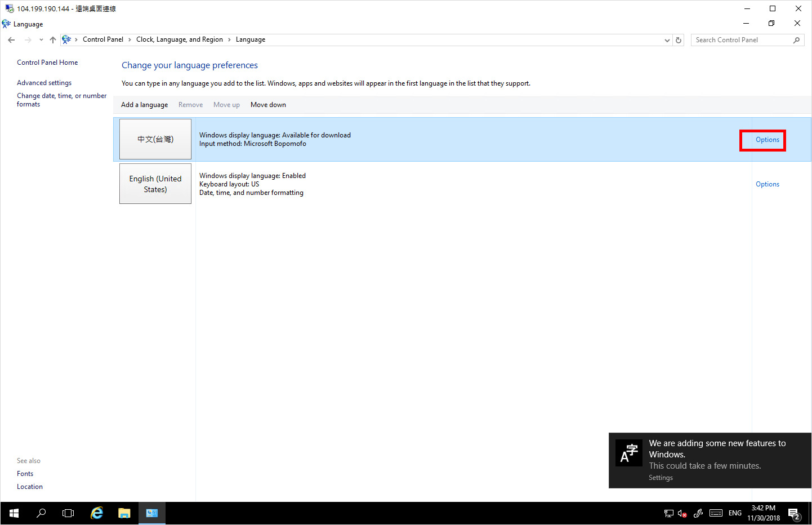Restore down the Language window
Viewport: 812px width, 525px height.
pyautogui.click(x=771, y=24)
